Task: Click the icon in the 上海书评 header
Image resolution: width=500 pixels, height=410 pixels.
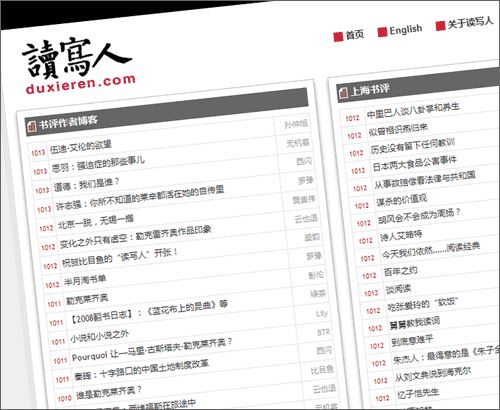Action: pos(343,93)
